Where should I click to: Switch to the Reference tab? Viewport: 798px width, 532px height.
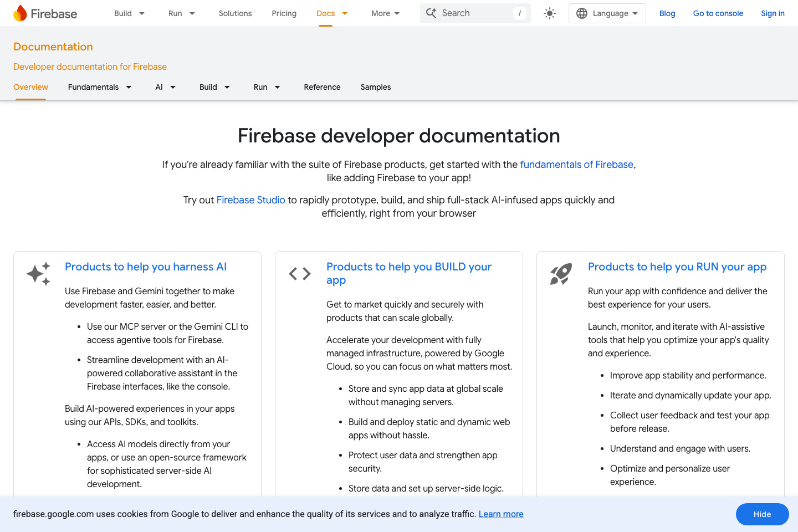pos(322,87)
